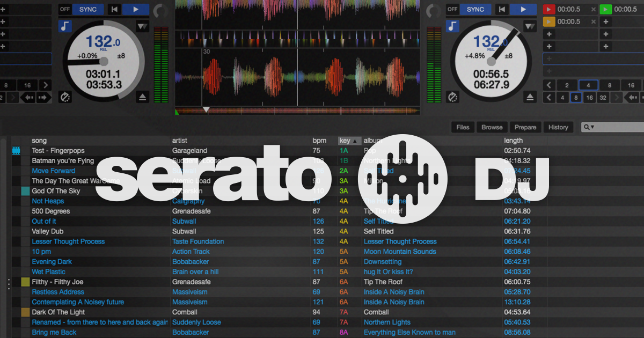Sort the library by artist column
This screenshot has height=338, width=644.
(180, 141)
